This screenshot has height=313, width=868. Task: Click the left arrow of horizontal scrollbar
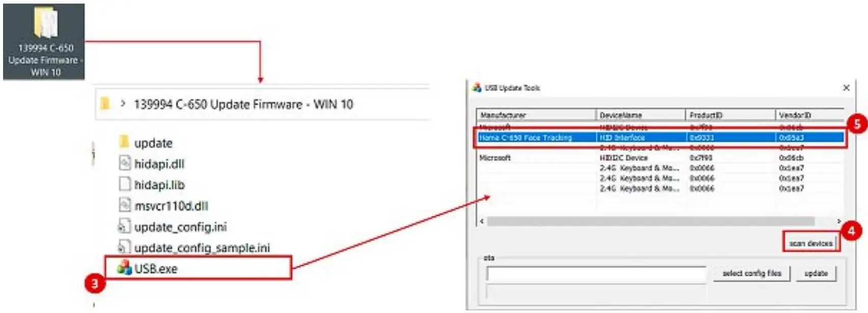pos(482,221)
